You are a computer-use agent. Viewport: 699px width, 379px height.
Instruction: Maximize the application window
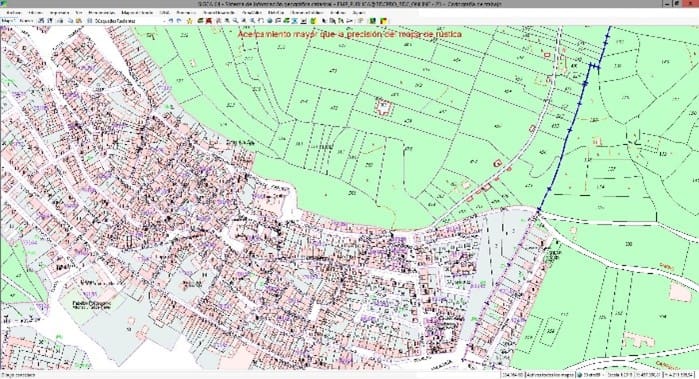[x=677, y=4]
